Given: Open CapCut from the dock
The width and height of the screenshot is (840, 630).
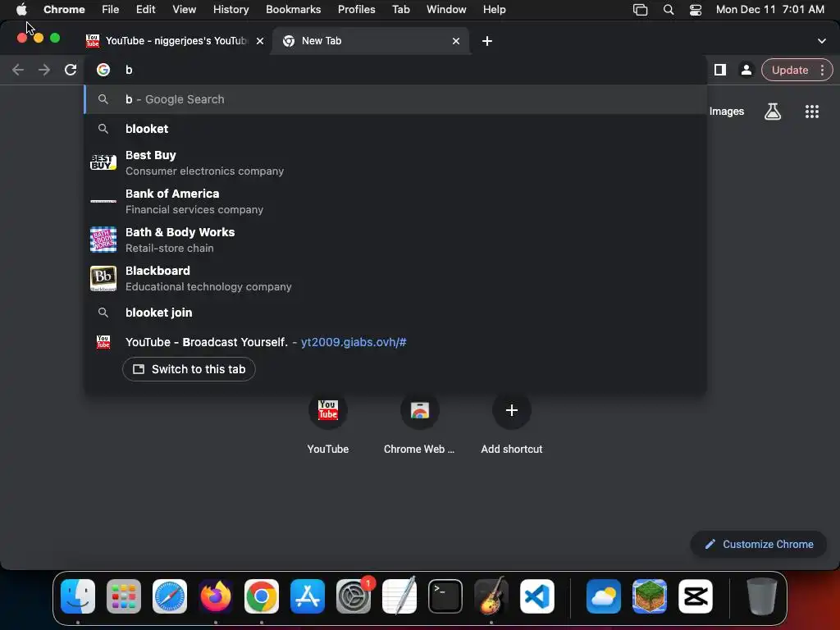Looking at the screenshot, I should pyautogui.click(x=696, y=596).
